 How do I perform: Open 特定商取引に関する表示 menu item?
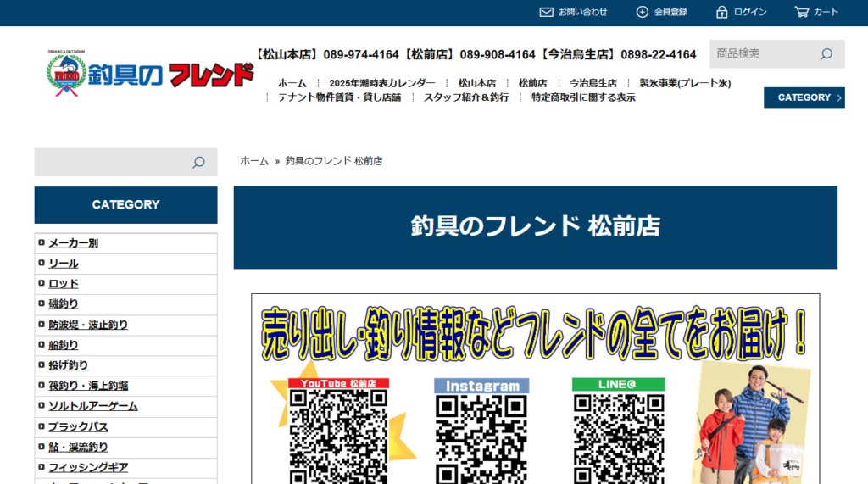click(583, 97)
